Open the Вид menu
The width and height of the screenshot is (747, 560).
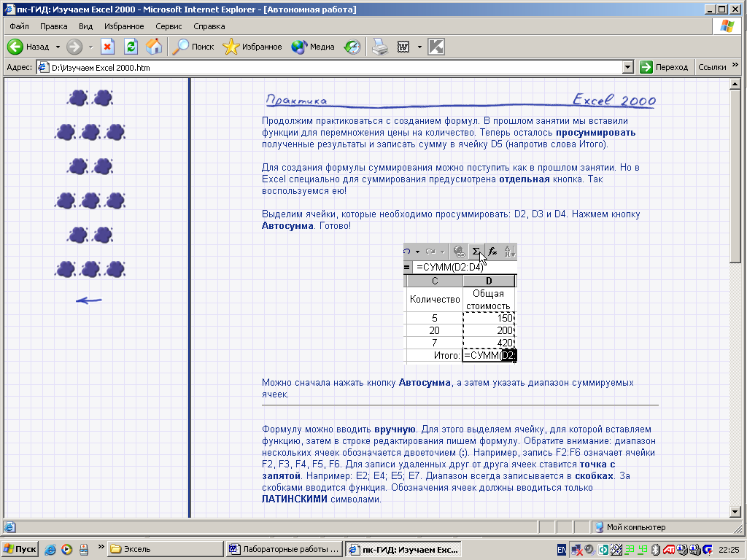point(86,26)
